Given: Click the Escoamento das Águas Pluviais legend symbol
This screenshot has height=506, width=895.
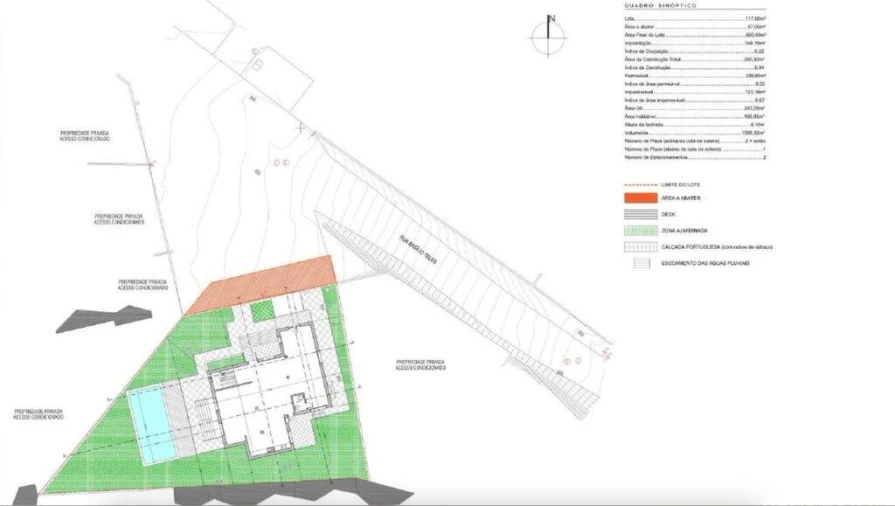Looking at the screenshot, I should (642, 263).
